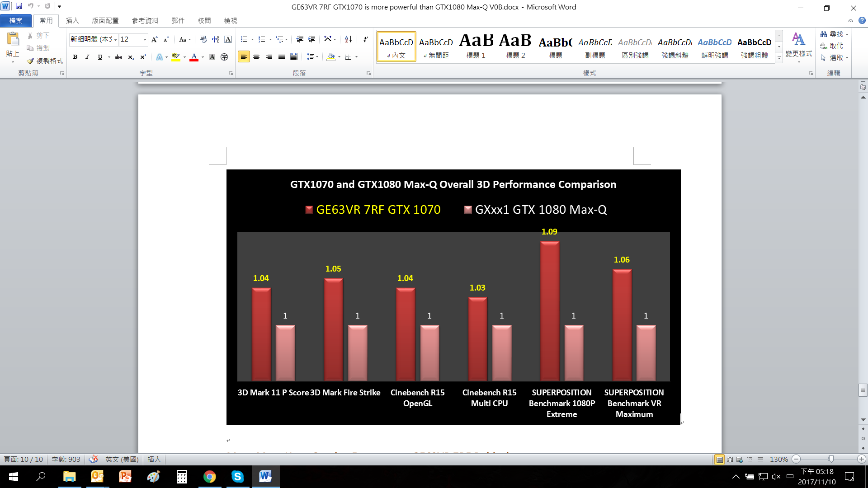Open the File (檔案) tab
The height and width of the screenshot is (488, 868).
click(16, 20)
